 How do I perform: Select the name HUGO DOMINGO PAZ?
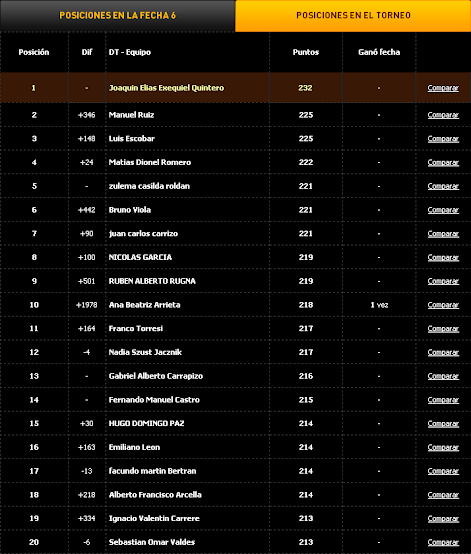(x=147, y=424)
